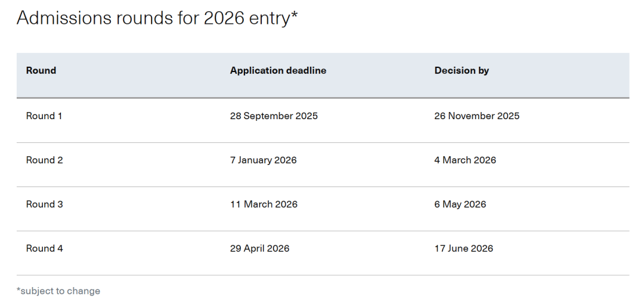Click the 'Application deadline' column header

278,70
